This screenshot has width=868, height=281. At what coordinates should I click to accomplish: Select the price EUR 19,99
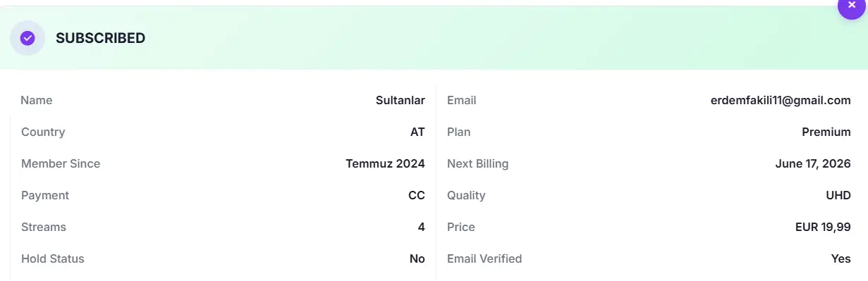[x=823, y=227]
